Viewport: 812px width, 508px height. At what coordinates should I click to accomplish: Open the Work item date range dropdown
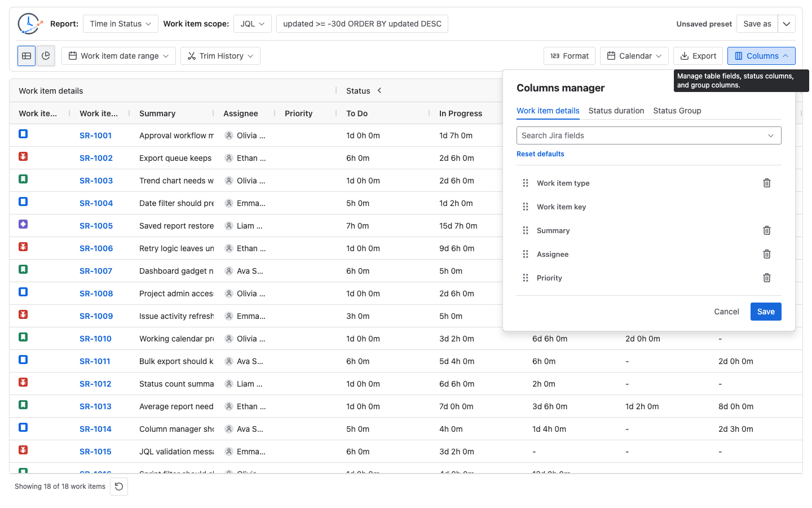pos(118,56)
